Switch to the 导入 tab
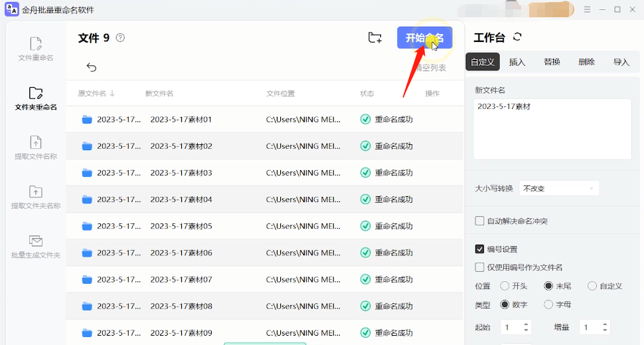Image resolution: width=644 pixels, height=345 pixels. tap(621, 62)
